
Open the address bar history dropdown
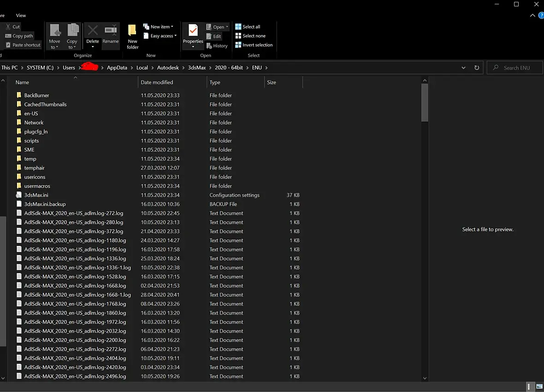[x=463, y=68]
